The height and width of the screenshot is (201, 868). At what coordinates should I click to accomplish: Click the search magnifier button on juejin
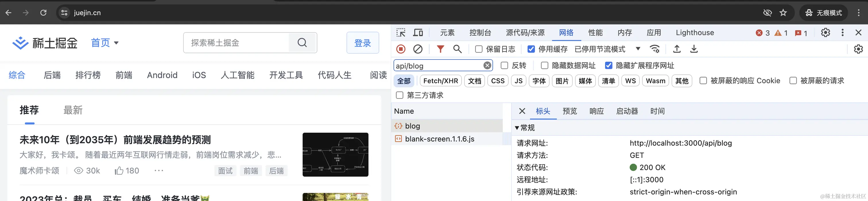click(302, 42)
